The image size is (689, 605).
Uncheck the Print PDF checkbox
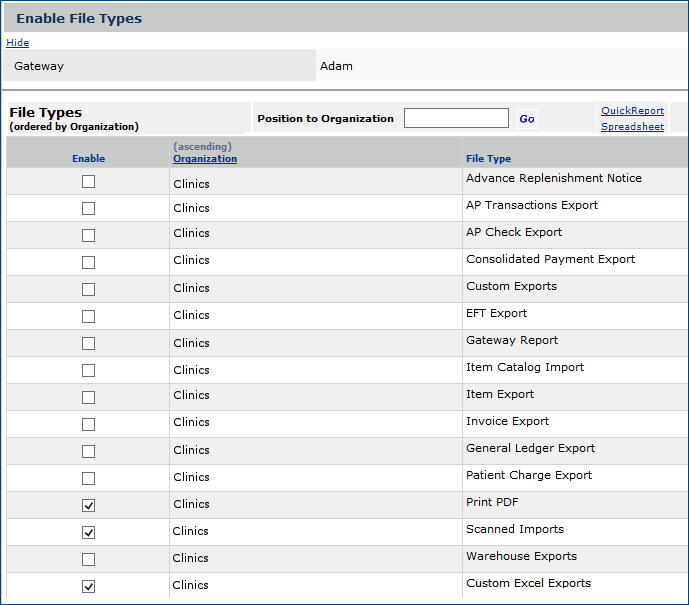(x=89, y=506)
